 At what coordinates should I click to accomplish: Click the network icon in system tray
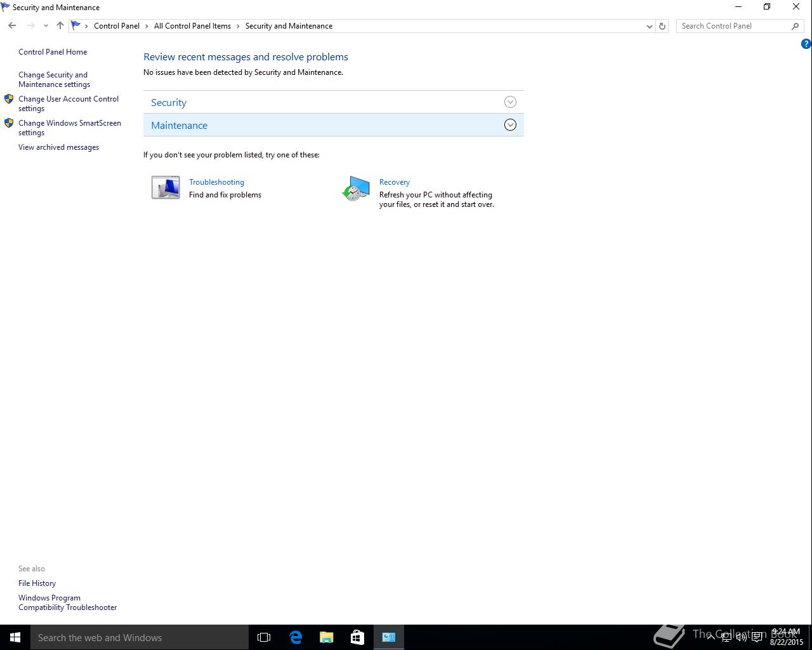pos(726,637)
